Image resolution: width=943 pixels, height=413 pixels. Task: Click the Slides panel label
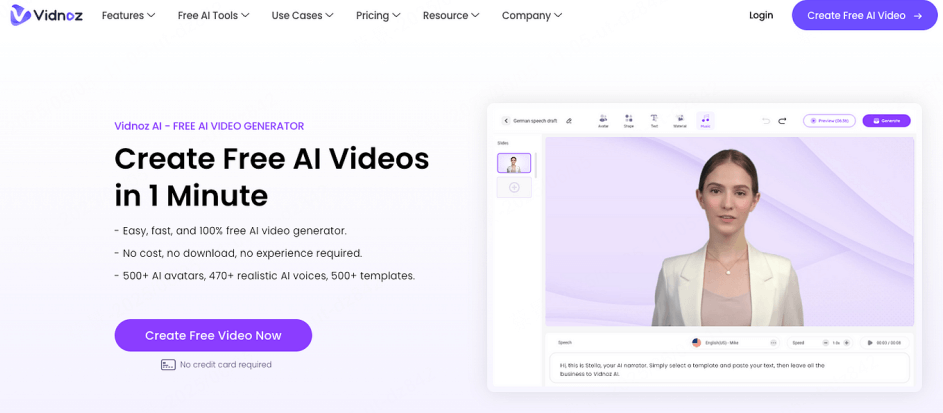tap(503, 143)
